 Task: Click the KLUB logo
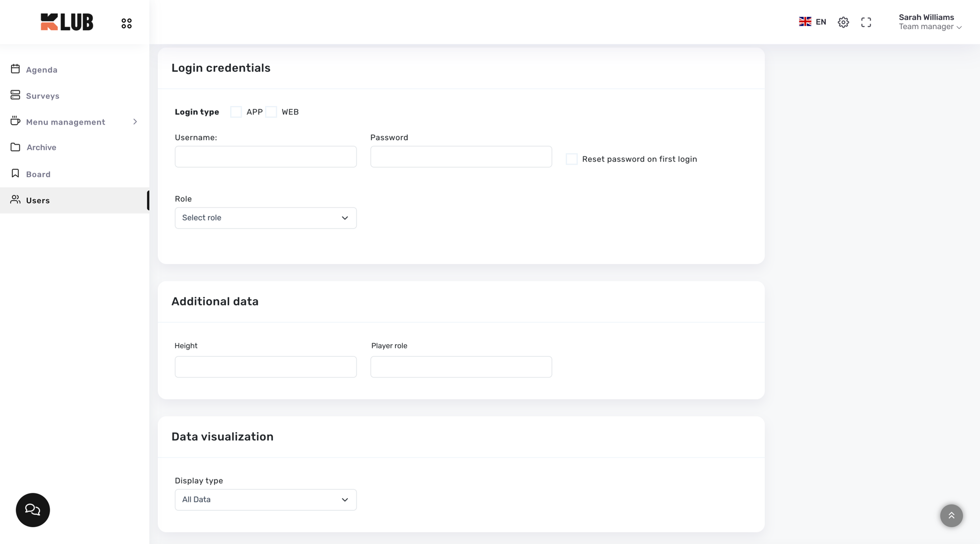(67, 22)
